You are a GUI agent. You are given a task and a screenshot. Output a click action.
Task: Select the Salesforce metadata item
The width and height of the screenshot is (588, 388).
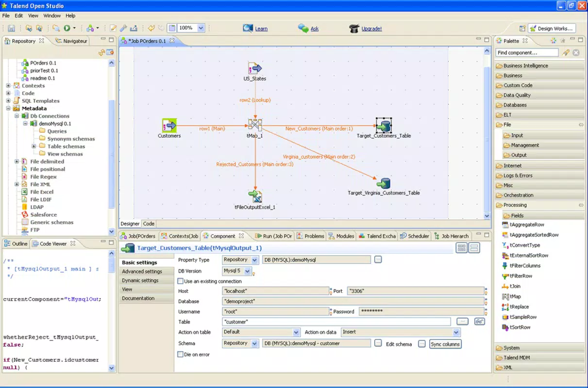tap(39, 214)
